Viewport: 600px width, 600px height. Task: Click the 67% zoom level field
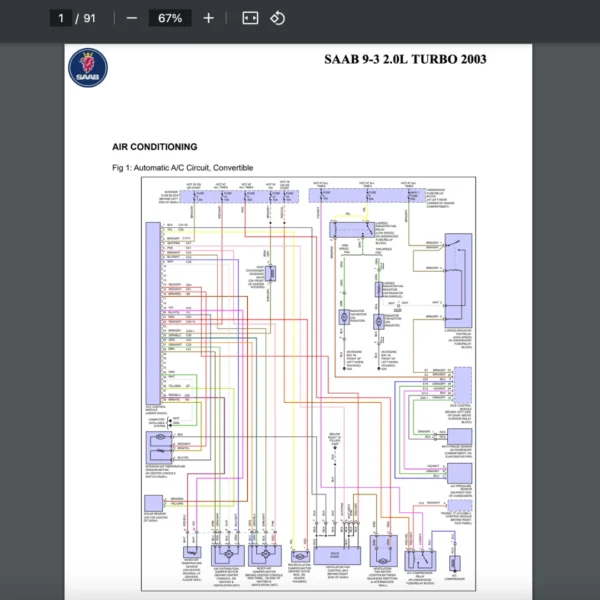point(169,18)
